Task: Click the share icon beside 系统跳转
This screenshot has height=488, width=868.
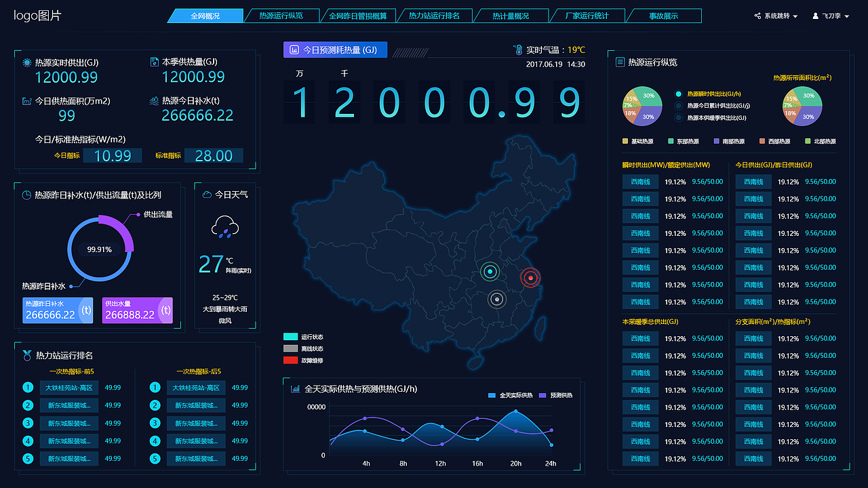Action: [757, 16]
